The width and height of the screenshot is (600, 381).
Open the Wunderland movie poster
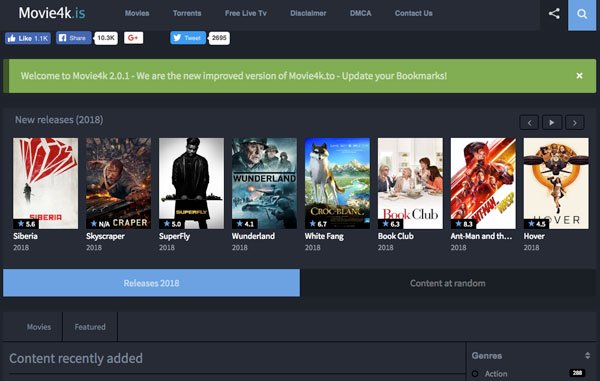click(264, 183)
